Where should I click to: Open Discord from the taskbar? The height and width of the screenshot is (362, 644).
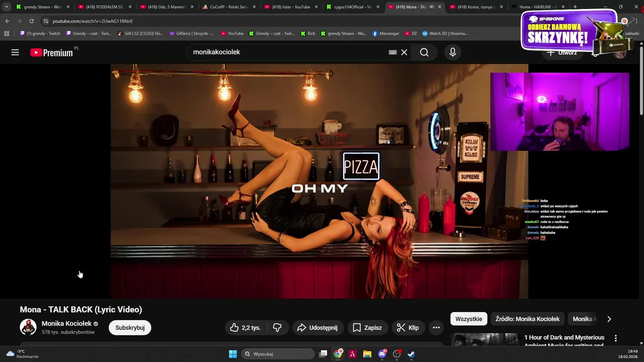(x=382, y=354)
